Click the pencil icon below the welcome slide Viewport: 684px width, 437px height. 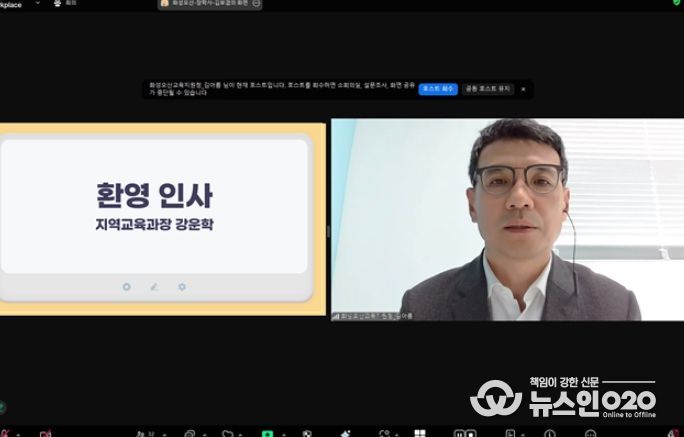click(154, 287)
